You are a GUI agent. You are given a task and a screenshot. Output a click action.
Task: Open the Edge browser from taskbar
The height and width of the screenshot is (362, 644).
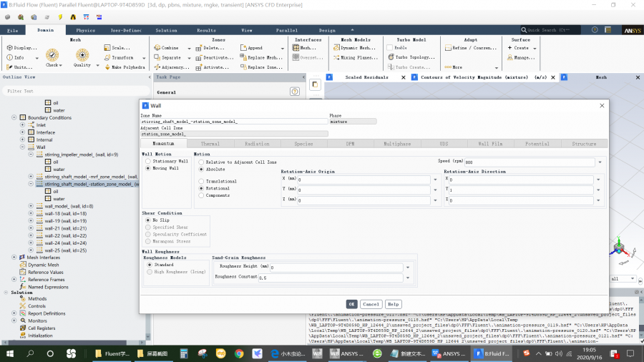[x=275, y=354]
